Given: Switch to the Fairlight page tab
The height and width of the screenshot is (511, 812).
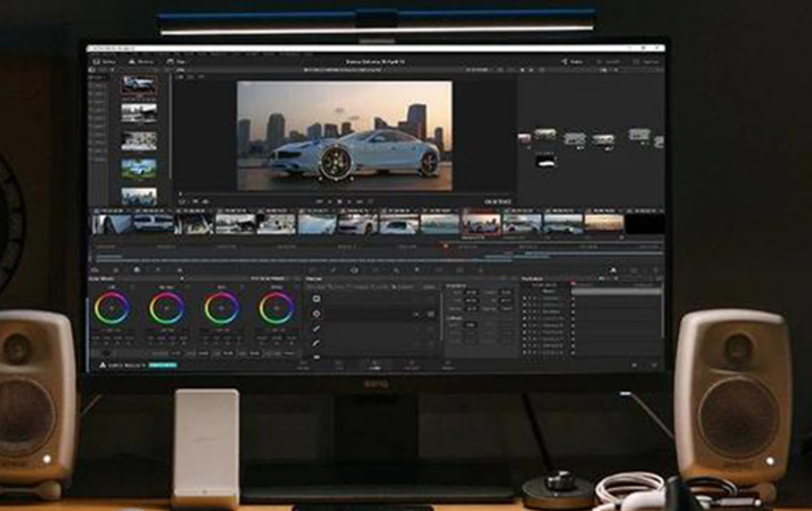Looking at the screenshot, I should (412, 366).
